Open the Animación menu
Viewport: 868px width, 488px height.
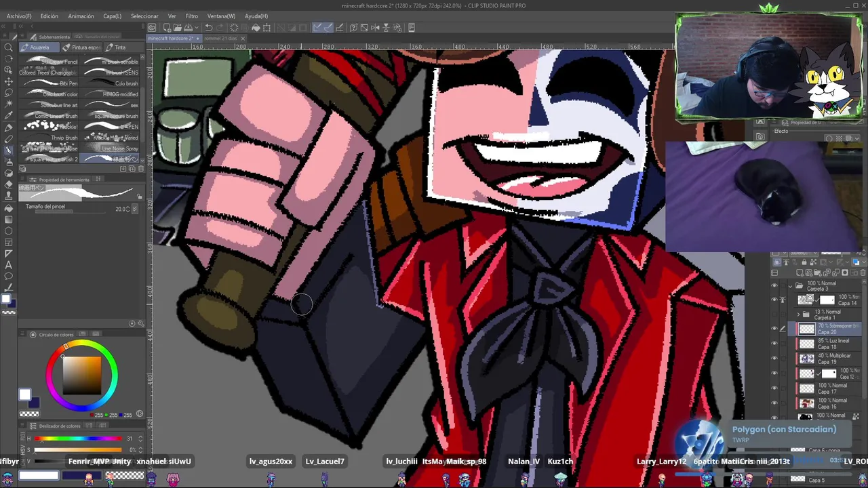click(x=81, y=16)
